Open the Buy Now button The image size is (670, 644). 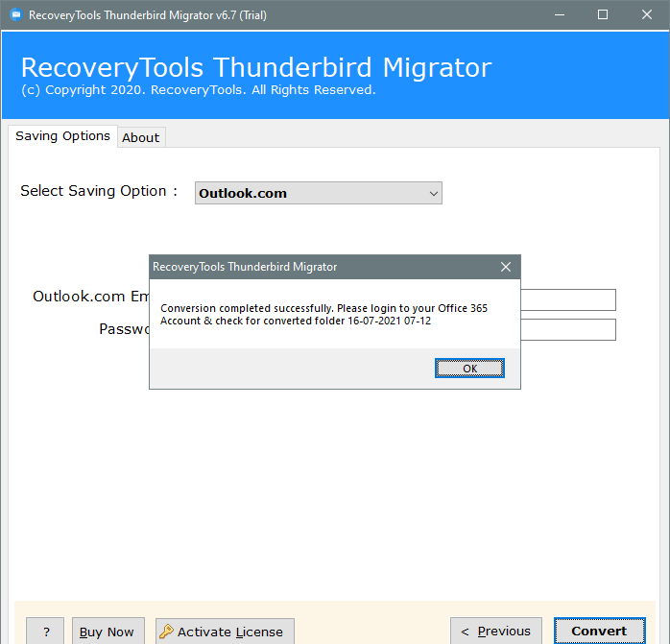click(x=108, y=631)
